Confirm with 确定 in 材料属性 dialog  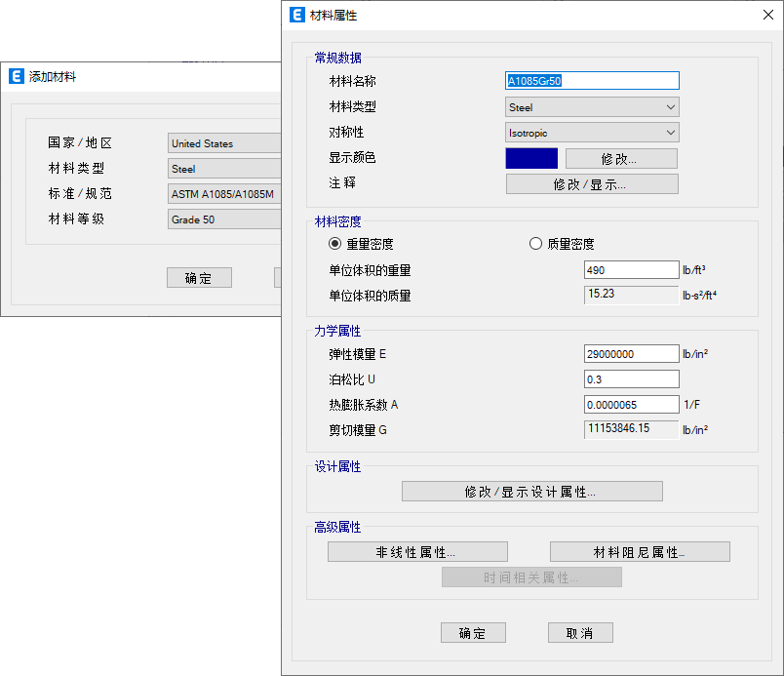click(x=473, y=633)
